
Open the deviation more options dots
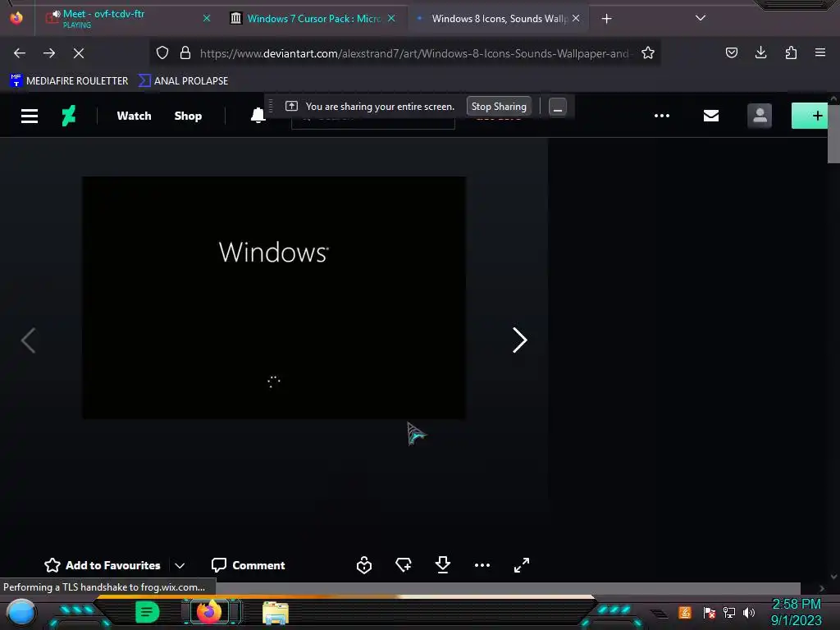point(482,565)
